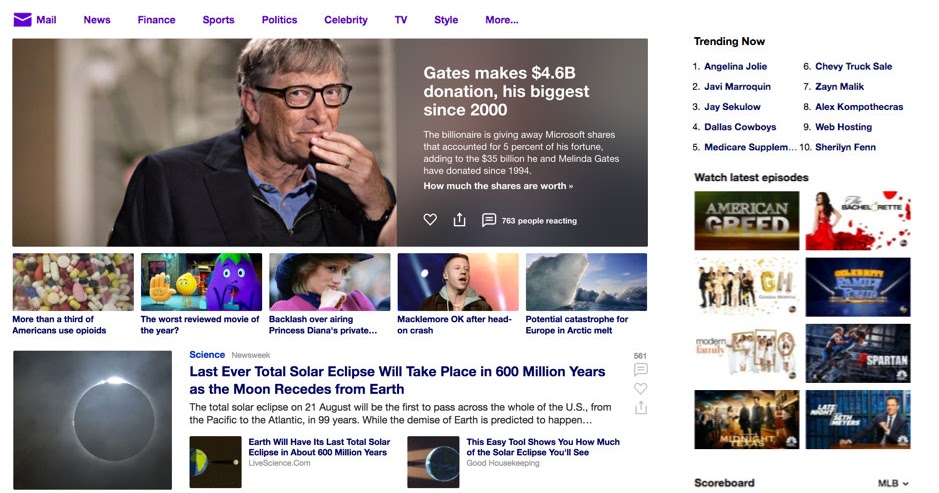This screenshot has width=939, height=493.
Task: Open General Hospital GH show thumbnail
Action: click(747, 287)
